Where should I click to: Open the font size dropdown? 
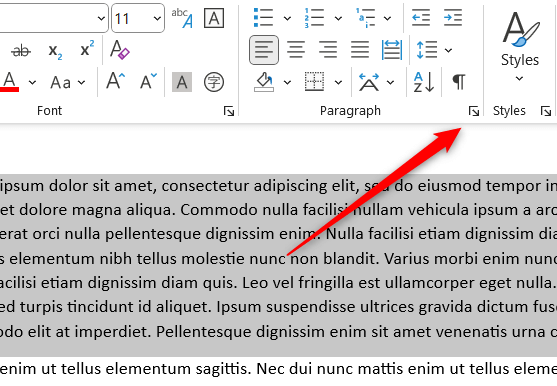click(x=157, y=18)
